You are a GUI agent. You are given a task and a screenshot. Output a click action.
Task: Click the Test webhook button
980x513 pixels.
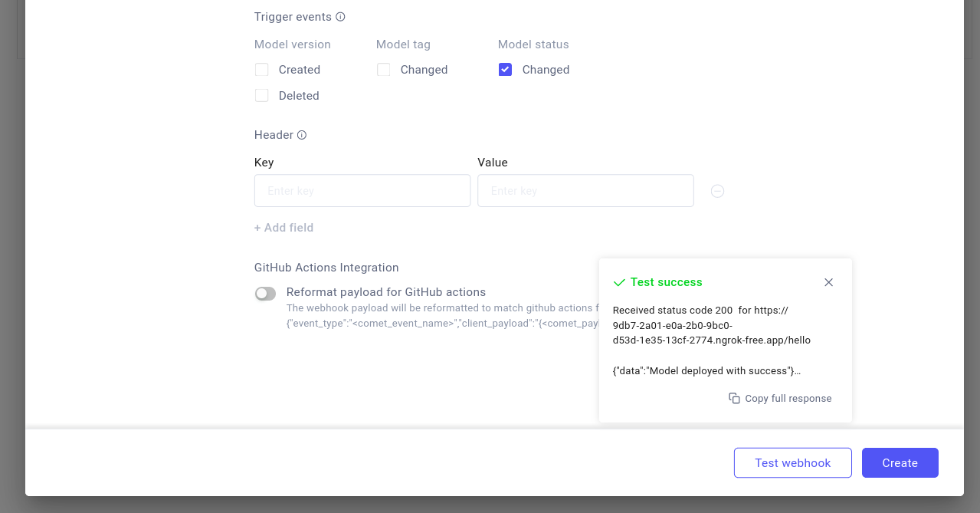(792, 462)
